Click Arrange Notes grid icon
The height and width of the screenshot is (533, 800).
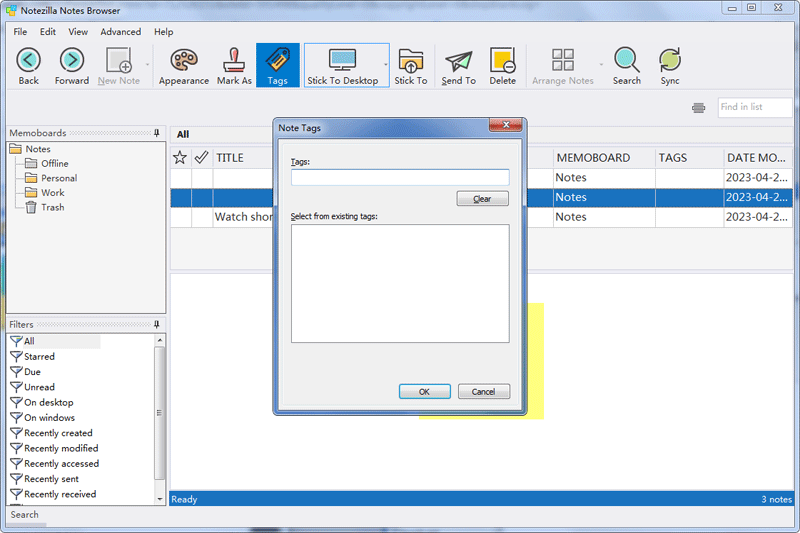[x=563, y=60]
